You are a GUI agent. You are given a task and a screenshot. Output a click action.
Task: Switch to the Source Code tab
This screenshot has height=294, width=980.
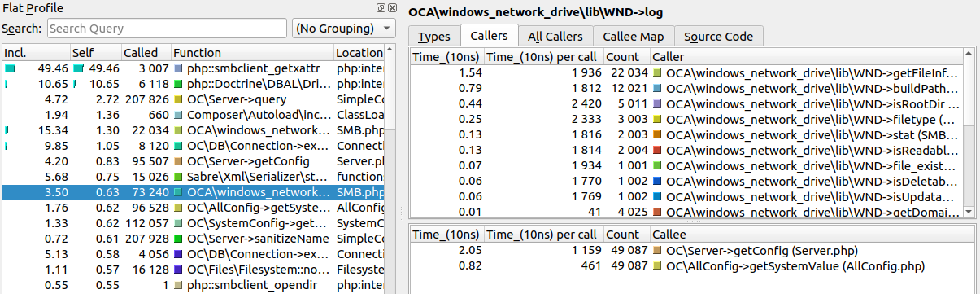(x=719, y=36)
